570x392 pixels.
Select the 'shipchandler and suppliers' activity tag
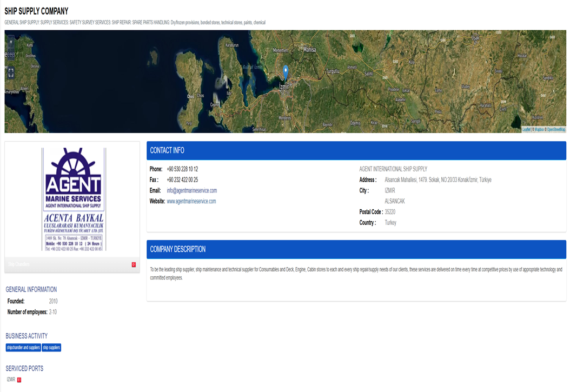tap(23, 348)
